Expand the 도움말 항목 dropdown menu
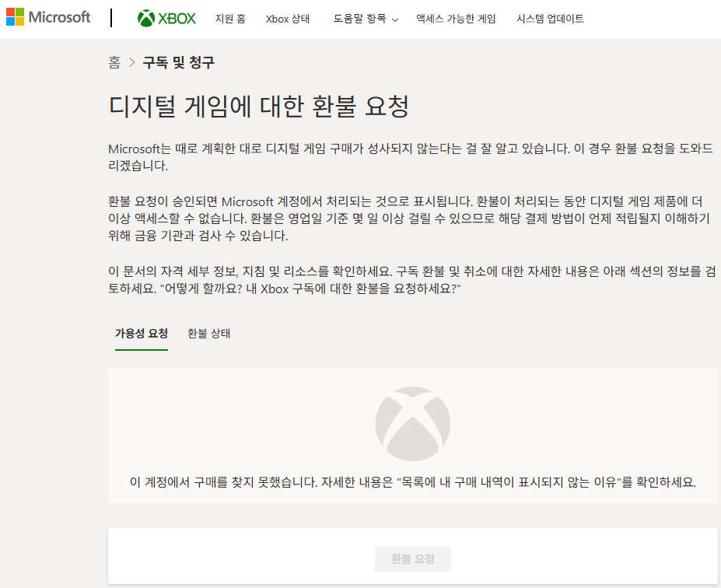 [x=366, y=19]
